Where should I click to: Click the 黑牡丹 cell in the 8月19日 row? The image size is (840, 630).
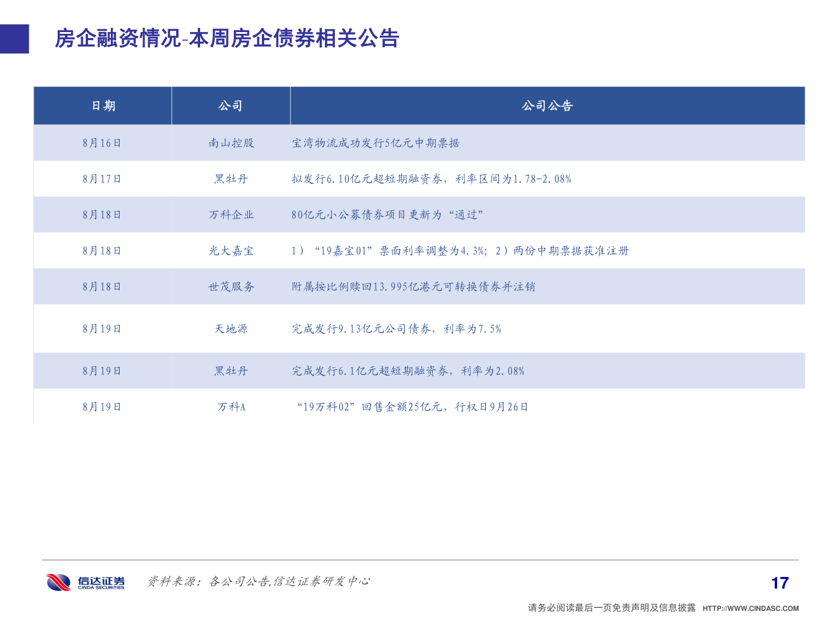(232, 371)
